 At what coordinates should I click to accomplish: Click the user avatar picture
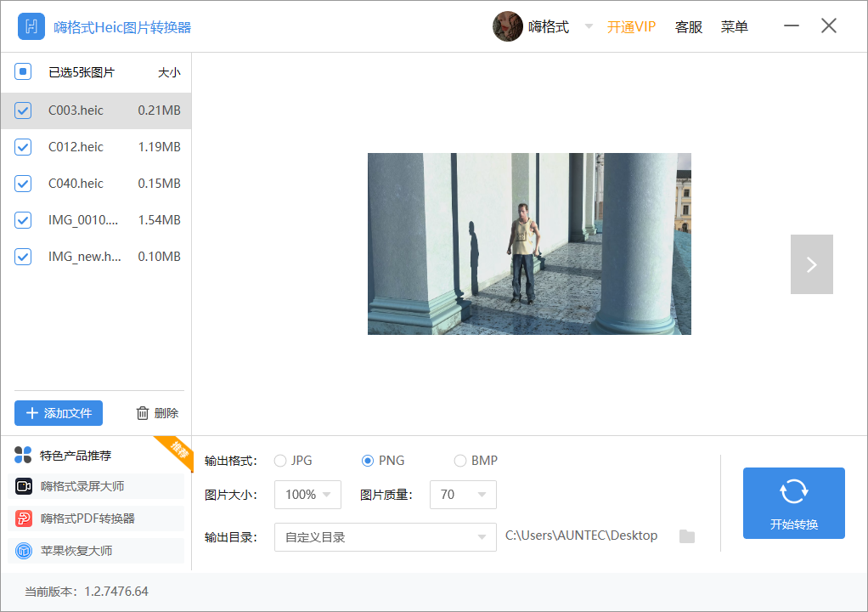[507, 26]
